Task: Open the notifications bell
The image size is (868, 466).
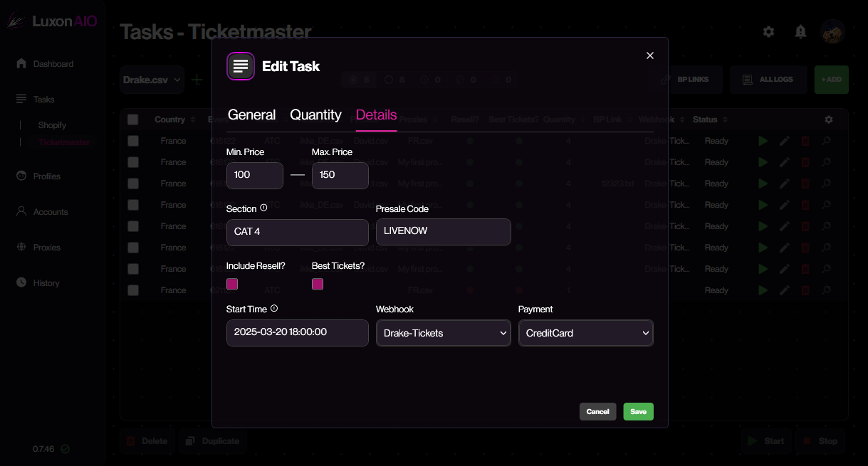Action: pos(800,31)
